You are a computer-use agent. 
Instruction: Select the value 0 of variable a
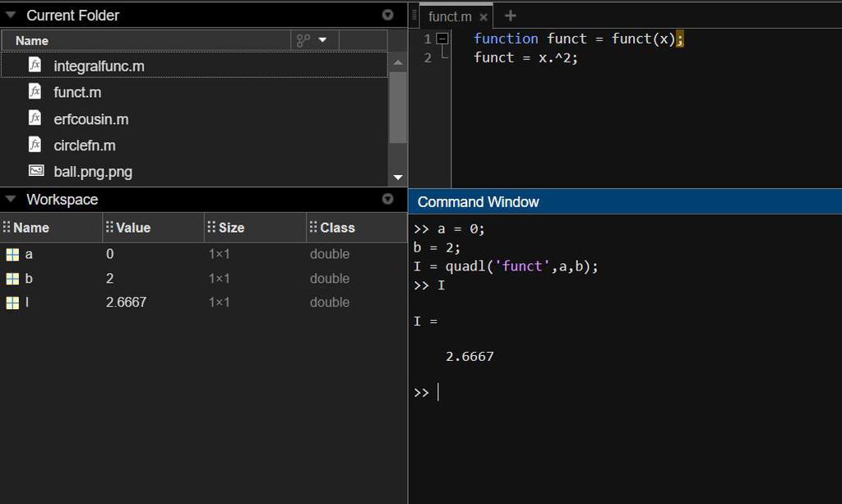[x=109, y=254]
